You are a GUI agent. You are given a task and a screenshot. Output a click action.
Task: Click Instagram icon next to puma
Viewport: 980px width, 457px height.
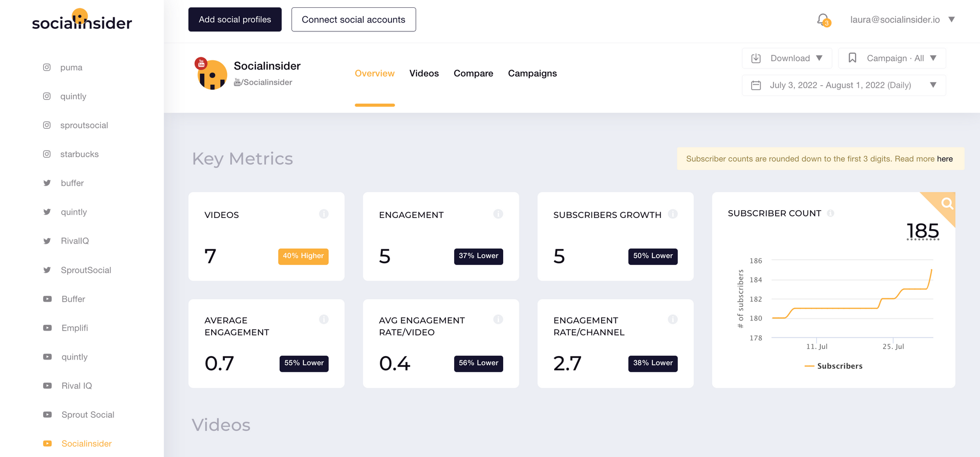tap(47, 67)
